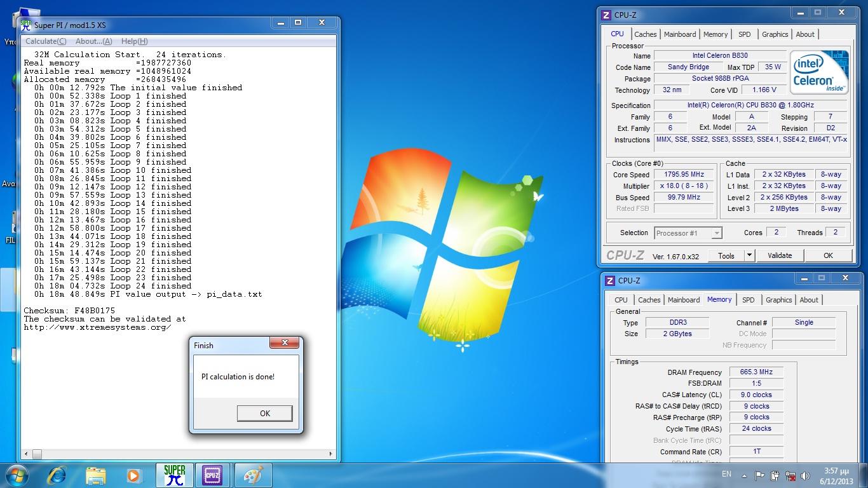Click the memory Type field 'DDR3'
Viewport: 868px width, 488px height.
[x=678, y=323]
